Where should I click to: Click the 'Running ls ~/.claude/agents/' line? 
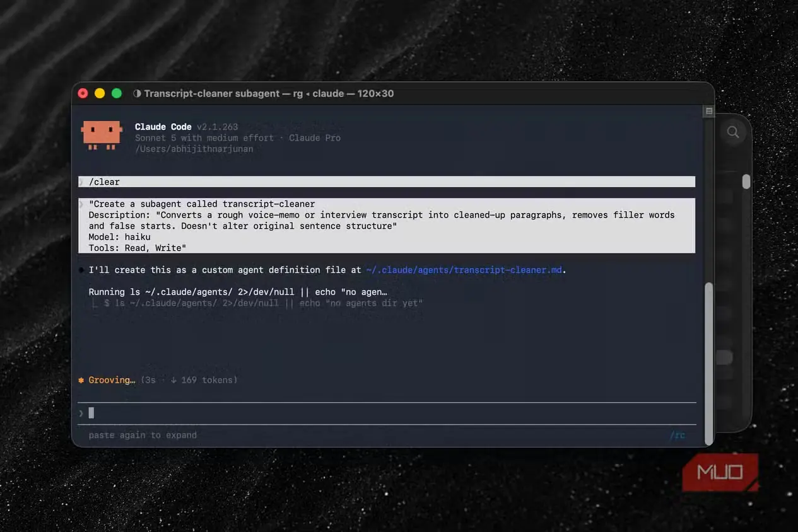pos(238,292)
